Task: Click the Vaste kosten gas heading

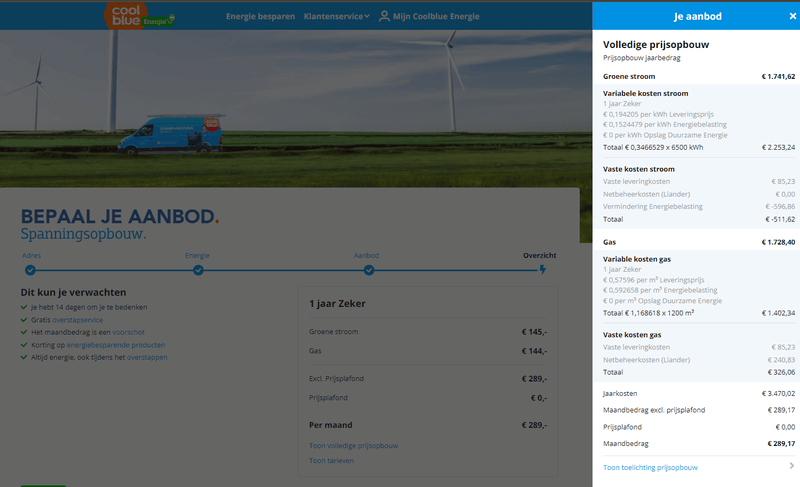Action: pos(632,335)
